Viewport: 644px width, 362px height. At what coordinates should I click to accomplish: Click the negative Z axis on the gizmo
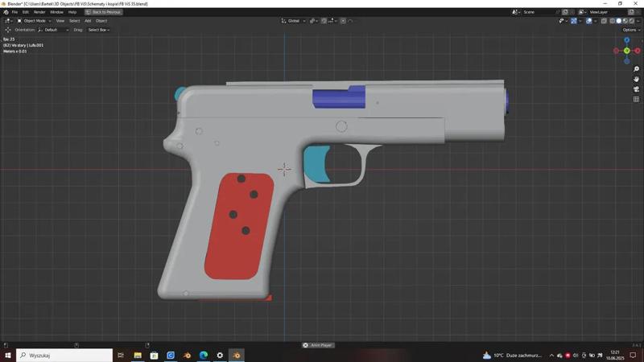pos(627,62)
